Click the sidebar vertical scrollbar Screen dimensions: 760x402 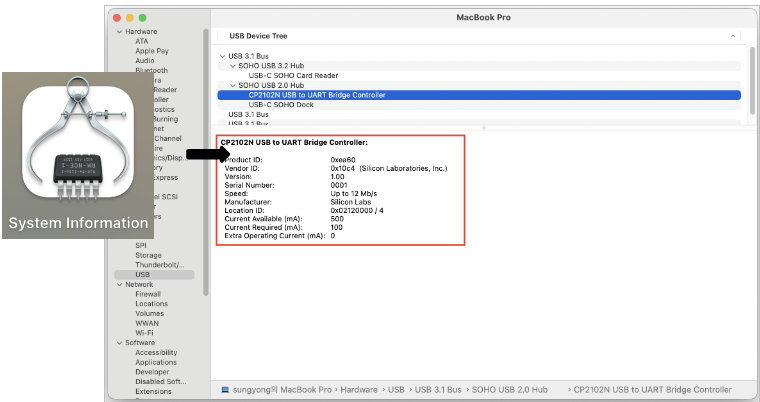tap(206, 162)
